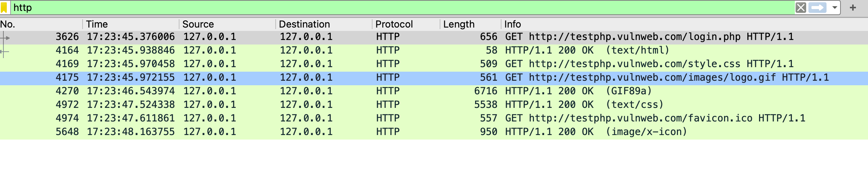
Task: Apply the display filter with arrow button
Action: [x=817, y=8]
